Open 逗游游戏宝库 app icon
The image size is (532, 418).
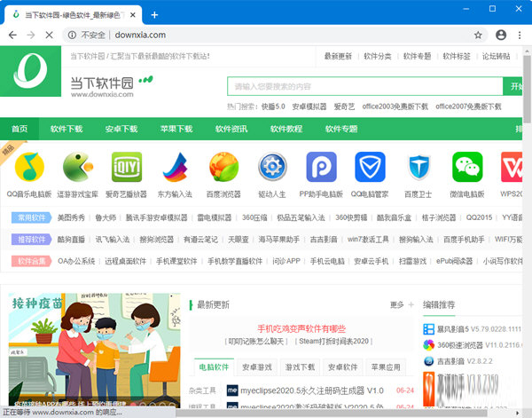(78, 167)
